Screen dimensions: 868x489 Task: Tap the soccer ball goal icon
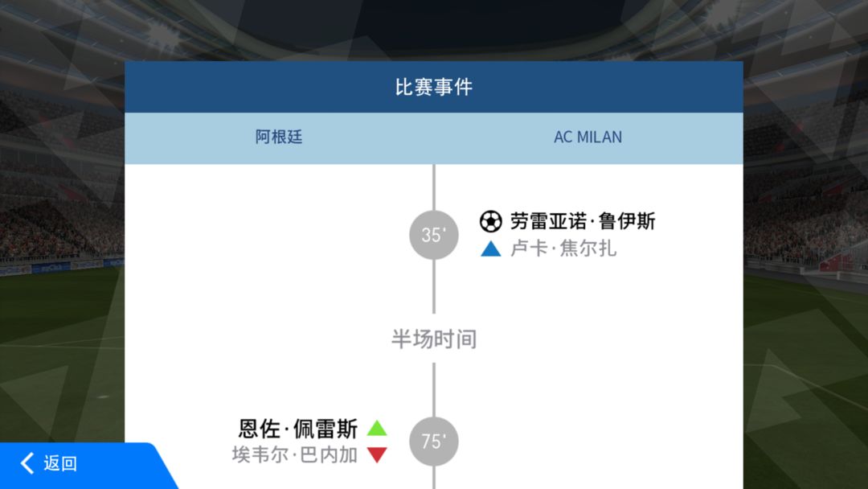pyautogui.click(x=490, y=221)
